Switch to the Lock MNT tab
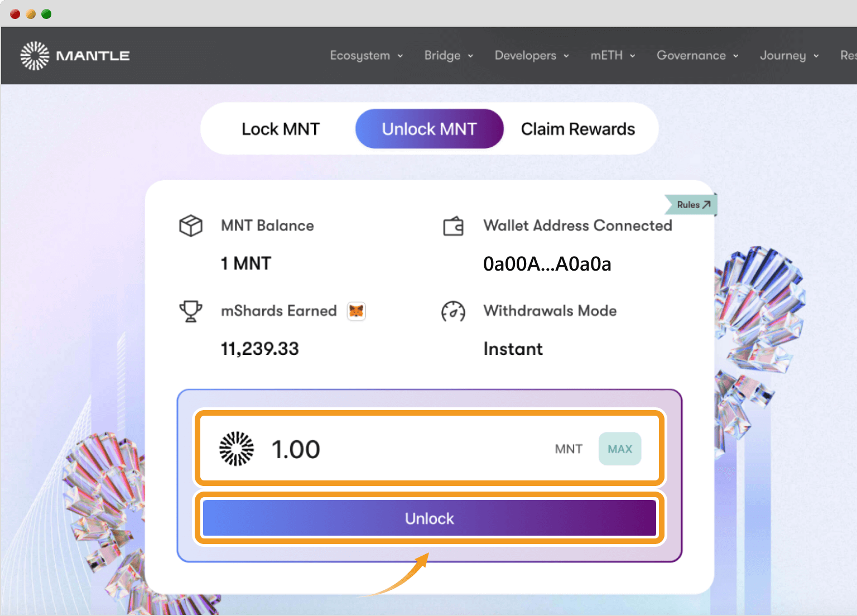The width and height of the screenshot is (857, 616). pos(281,129)
